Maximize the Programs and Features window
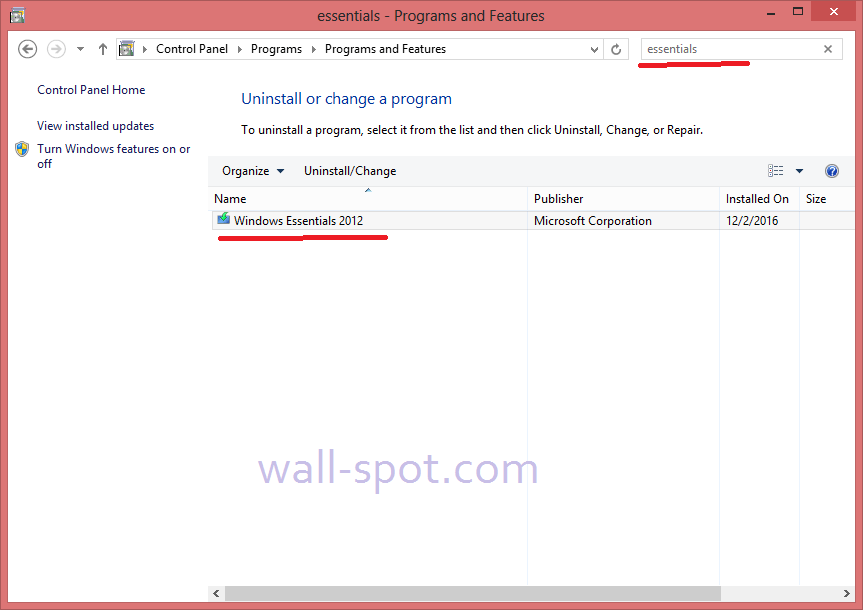This screenshot has width=863, height=610. click(798, 12)
